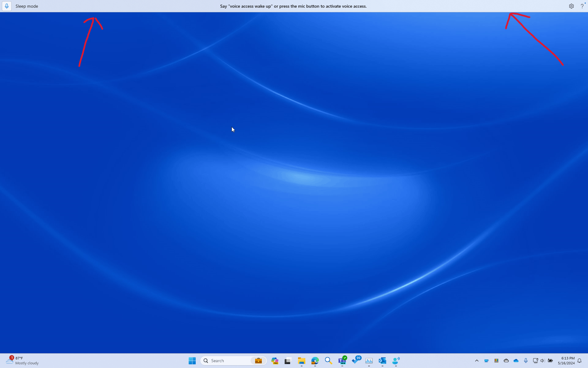Open Microsoft Teams from taskbar

[342, 361]
